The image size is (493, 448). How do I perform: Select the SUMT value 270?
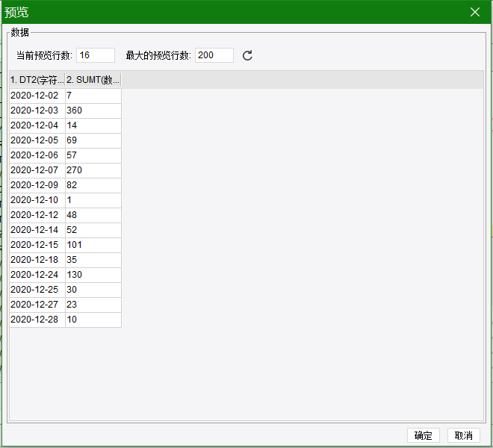pos(93,170)
